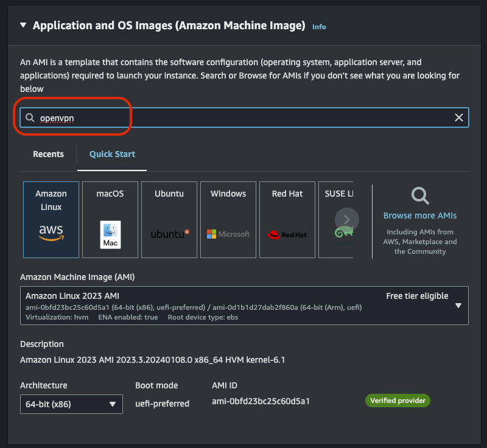Screen dimensions: 487x448
Task: Choose the macOS AMI tile
Action: pos(110,220)
